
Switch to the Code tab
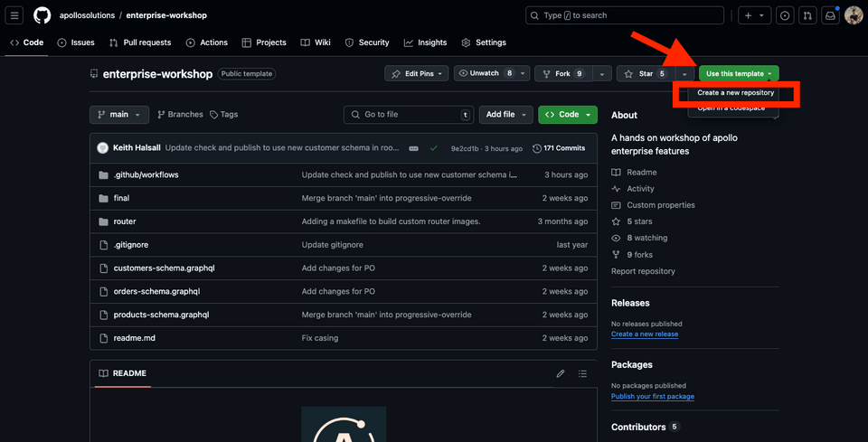[26, 42]
